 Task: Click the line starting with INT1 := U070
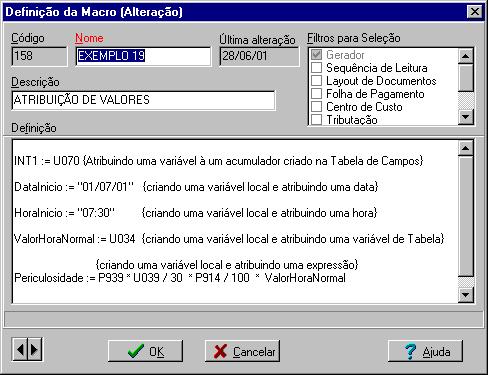tap(219, 161)
